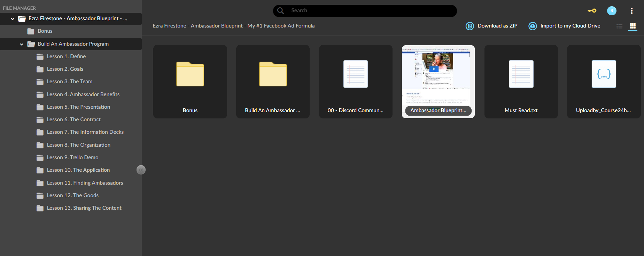Click the Import to Cloud Drive icon
644x256 pixels.
533,26
